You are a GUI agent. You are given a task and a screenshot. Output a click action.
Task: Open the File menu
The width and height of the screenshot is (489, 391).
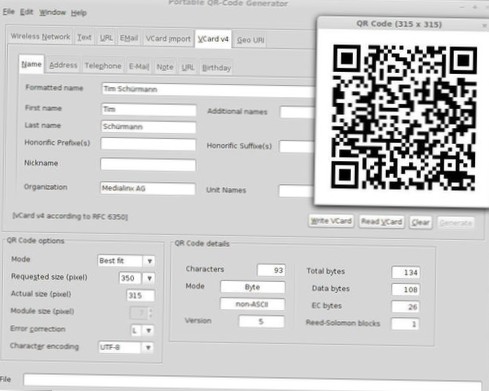(x=8, y=12)
